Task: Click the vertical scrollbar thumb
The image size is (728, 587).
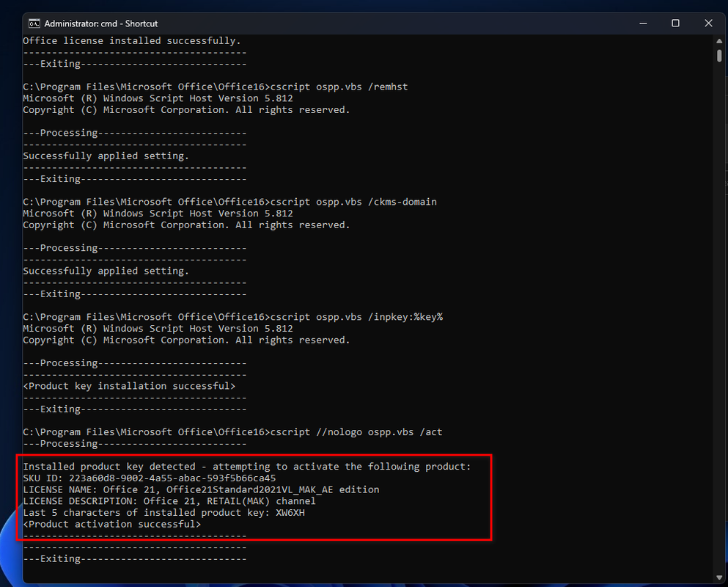Action: click(719, 56)
